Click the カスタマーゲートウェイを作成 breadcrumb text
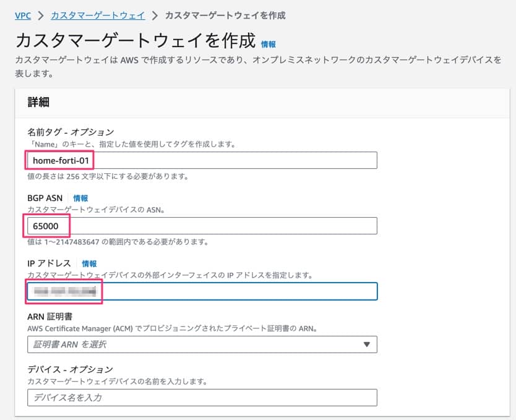 pyautogui.click(x=225, y=15)
